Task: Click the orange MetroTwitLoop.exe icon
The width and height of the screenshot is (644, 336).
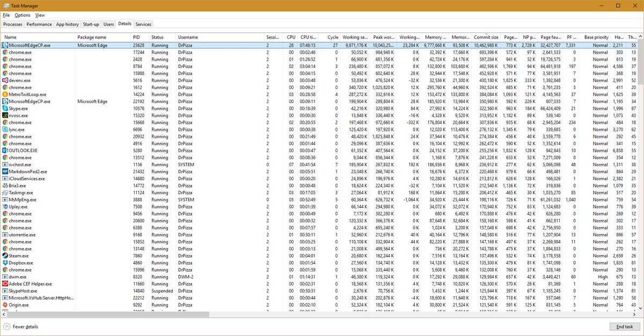Action: 5,94
